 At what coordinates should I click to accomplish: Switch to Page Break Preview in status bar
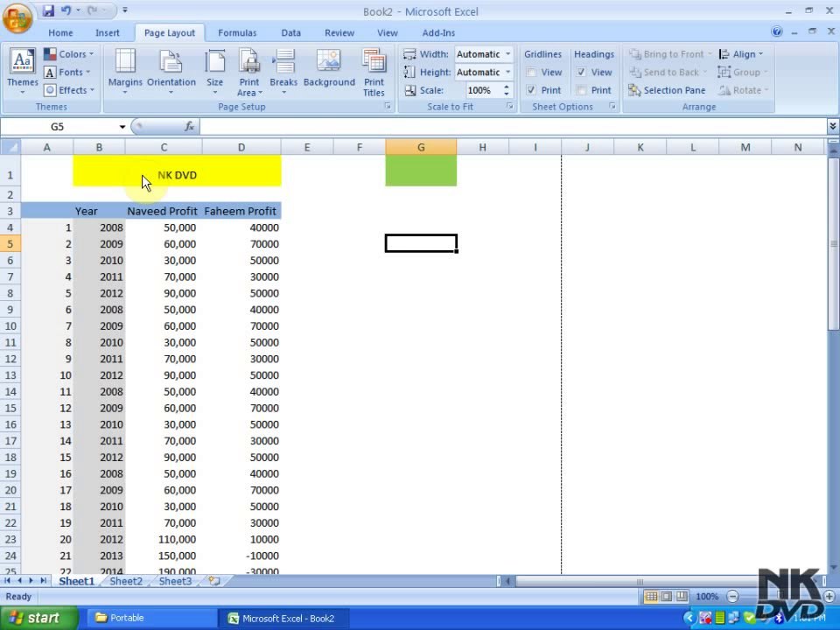point(682,596)
